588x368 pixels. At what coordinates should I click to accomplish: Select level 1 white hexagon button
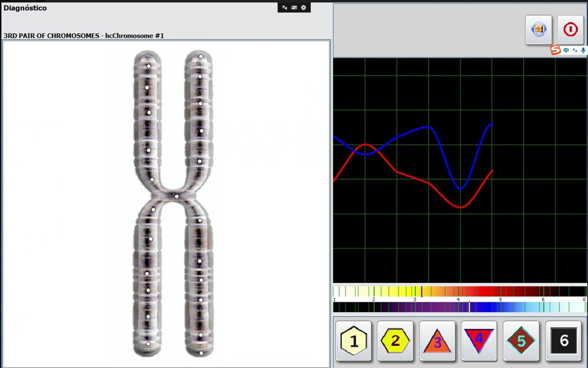tap(354, 341)
